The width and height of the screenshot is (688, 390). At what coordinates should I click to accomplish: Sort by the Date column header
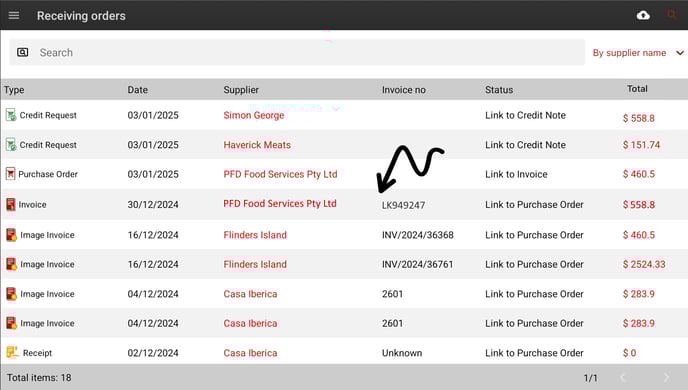point(138,90)
